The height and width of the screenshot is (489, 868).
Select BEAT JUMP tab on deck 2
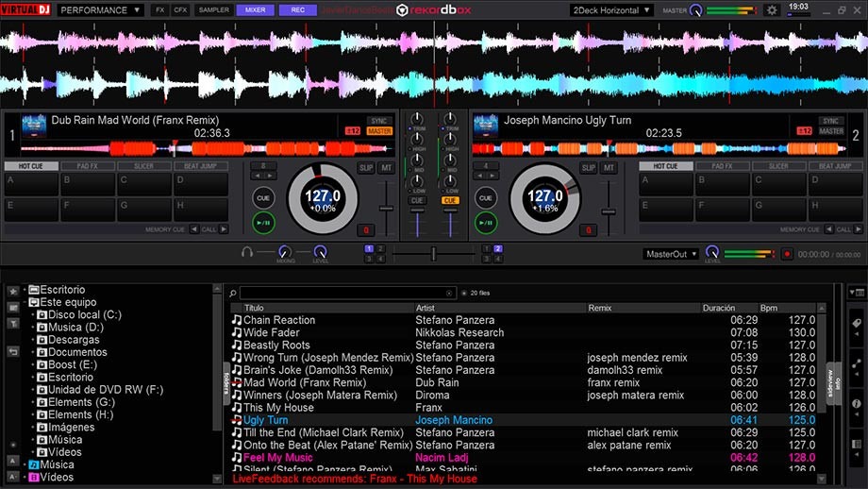pyautogui.click(x=835, y=166)
